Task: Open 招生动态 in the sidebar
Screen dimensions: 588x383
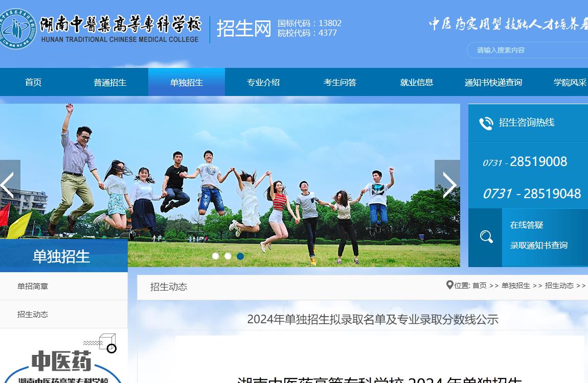Action: point(64,314)
